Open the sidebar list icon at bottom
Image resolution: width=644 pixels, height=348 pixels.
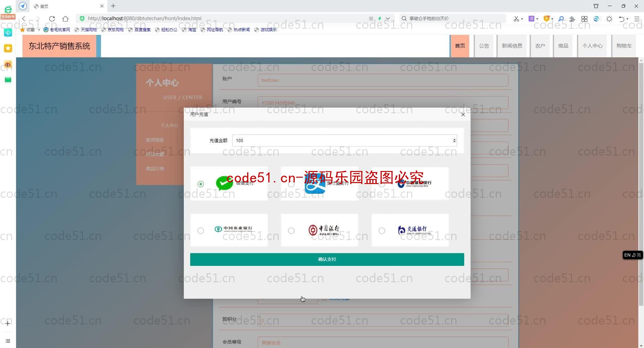pyautogui.click(x=8, y=341)
